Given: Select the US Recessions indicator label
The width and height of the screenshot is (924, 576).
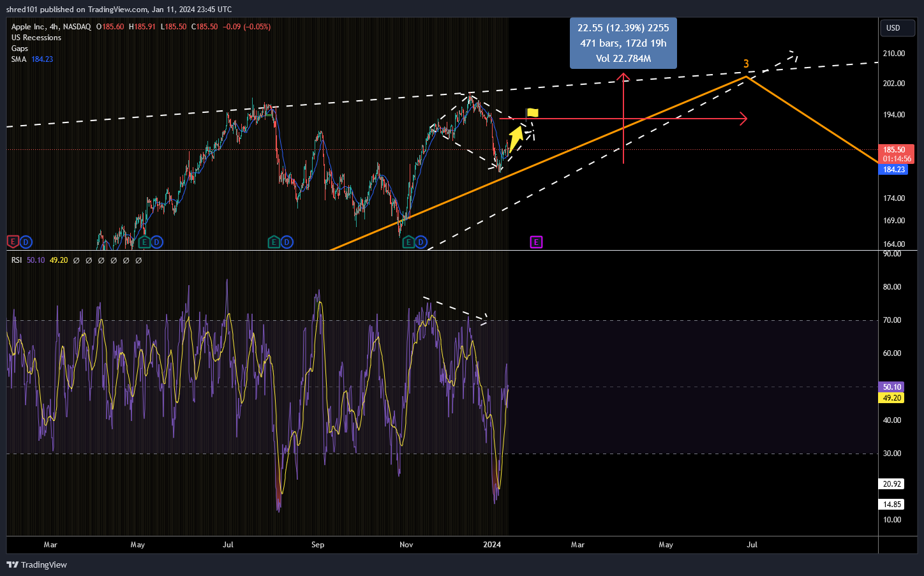Looking at the screenshot, I should (36, 38).
